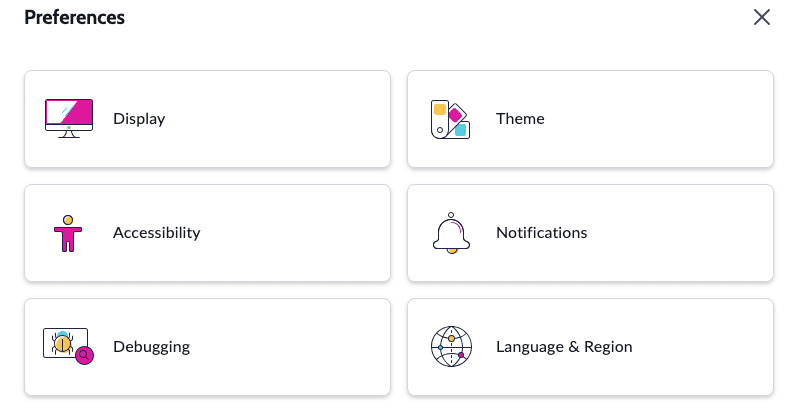Click the globe Language & Region icon
The image size is (789, 413).
pos(451,347)
